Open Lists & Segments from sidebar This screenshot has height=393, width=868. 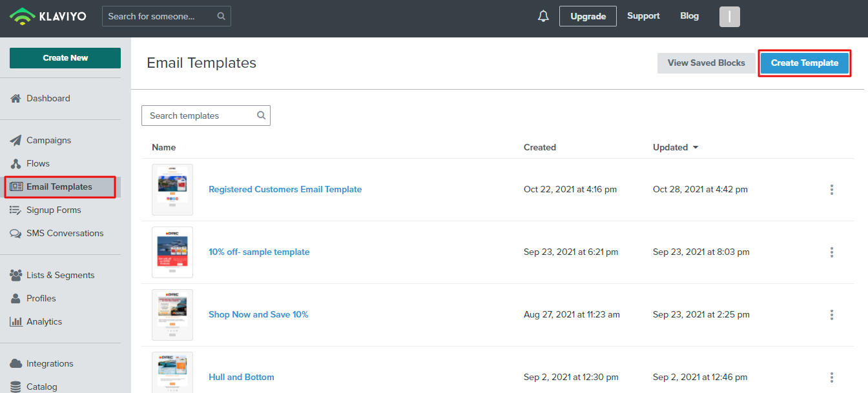60,275
